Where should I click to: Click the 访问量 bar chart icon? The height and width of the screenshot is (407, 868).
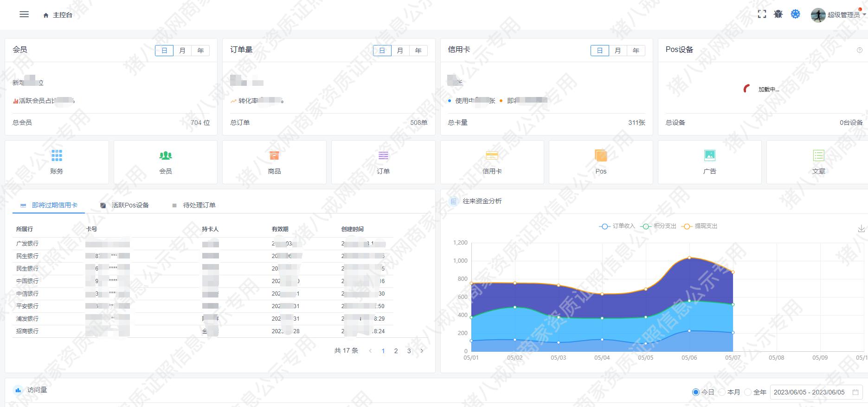(18, 390)
